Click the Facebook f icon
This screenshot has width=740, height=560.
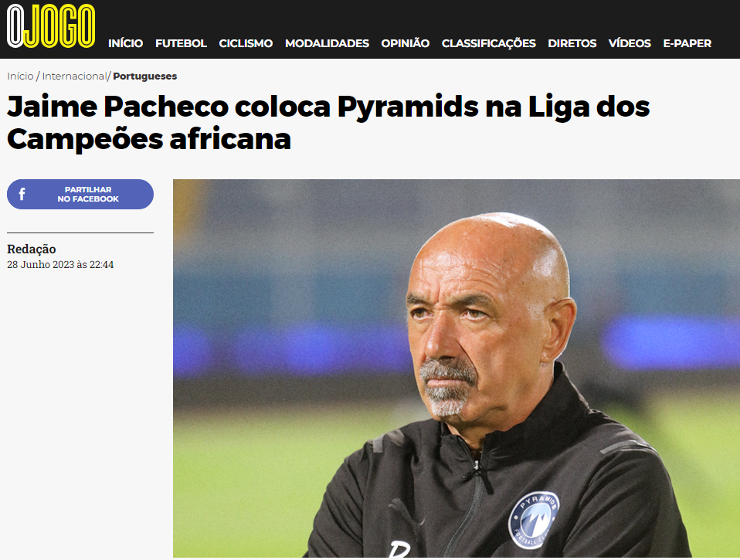[22, 194]
